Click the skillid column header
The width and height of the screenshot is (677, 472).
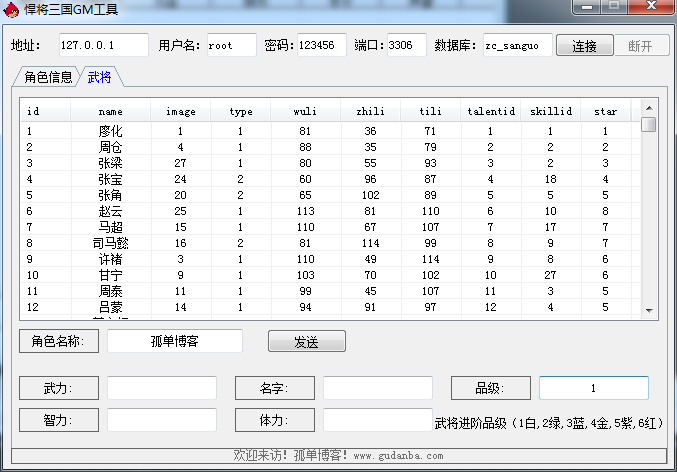551,111
